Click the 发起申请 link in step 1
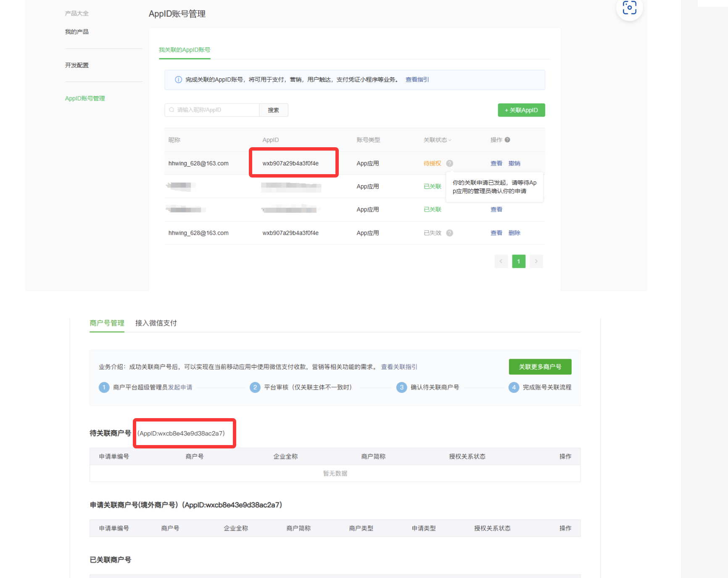 click(x=180, y=387)
